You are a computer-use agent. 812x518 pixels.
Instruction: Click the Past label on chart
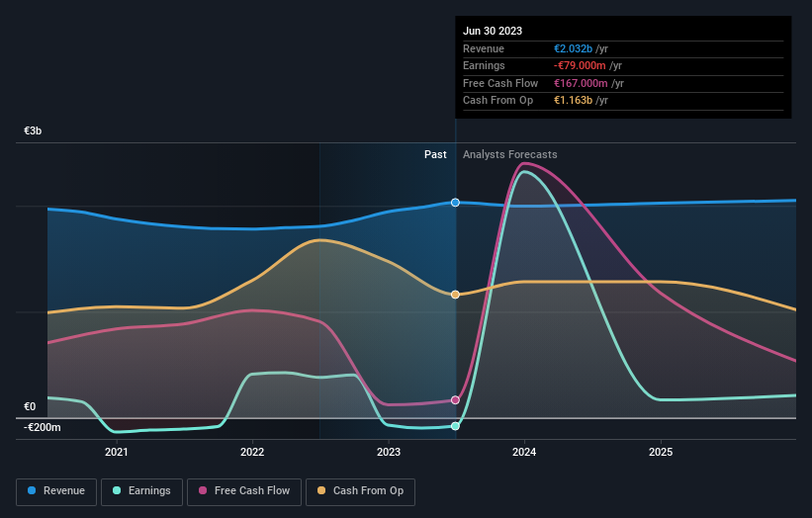[x=435, y=155]
